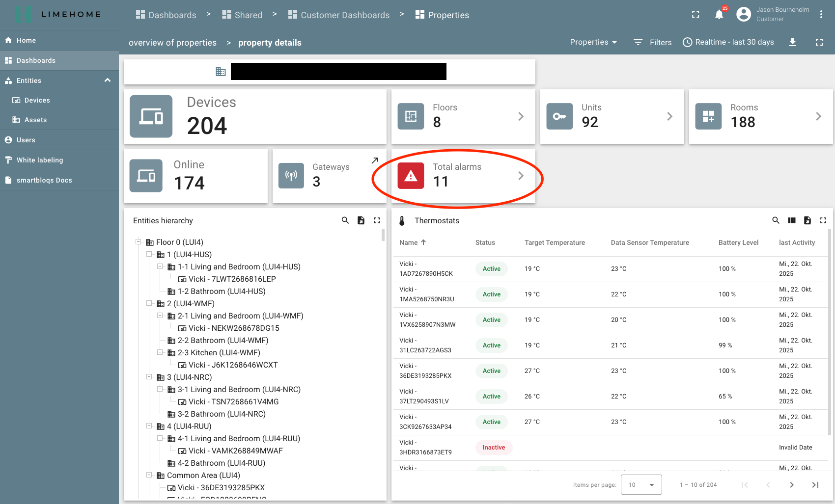
Task: Click the Total alarms card
Action: click(x=463, y=176)
